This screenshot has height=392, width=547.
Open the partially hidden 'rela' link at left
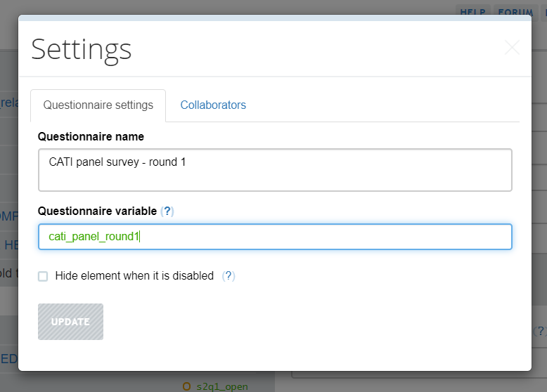point(9,103)
